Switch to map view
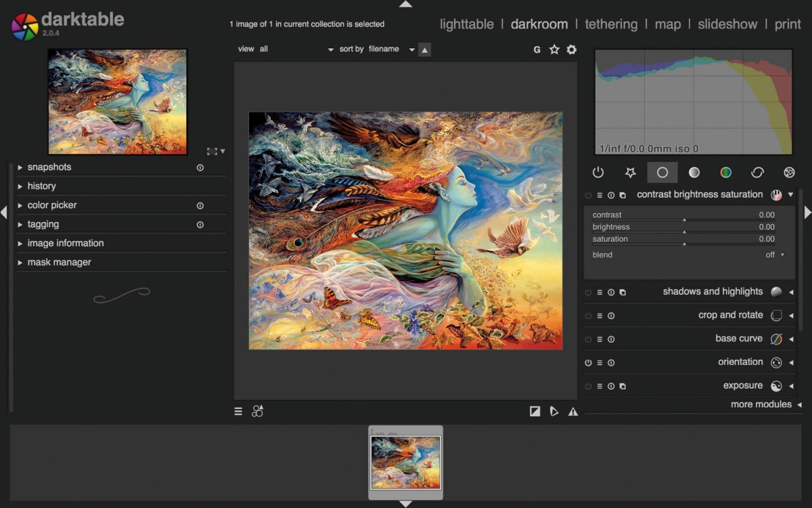This screenshot has height=508, width=812. click(x=668, y=24)
